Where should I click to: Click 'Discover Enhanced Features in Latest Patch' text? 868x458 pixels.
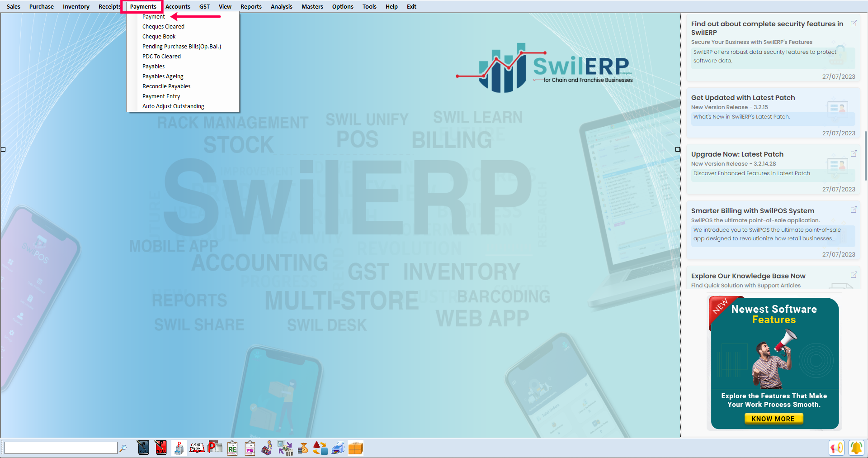(x=751, y=173)
